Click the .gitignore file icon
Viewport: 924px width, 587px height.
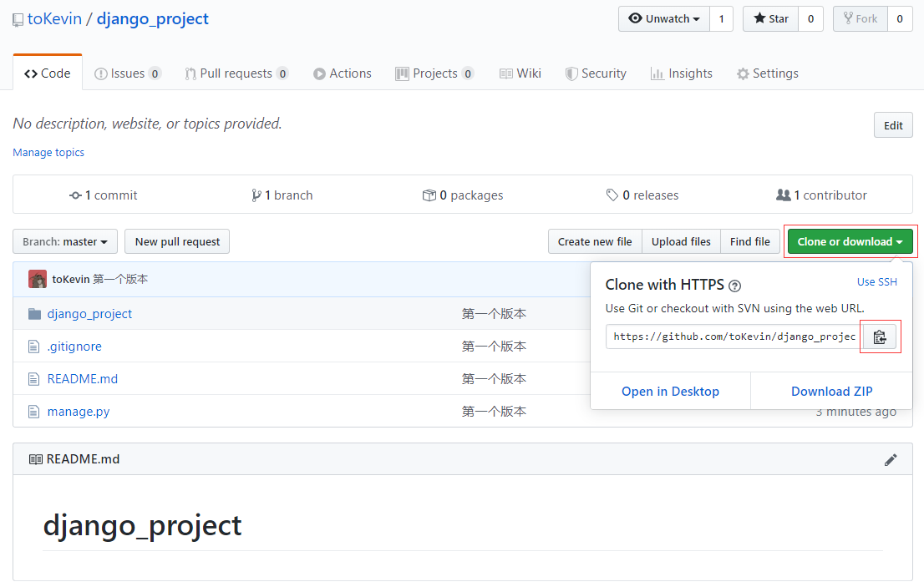pyautogui.click(x=34, y=347)
